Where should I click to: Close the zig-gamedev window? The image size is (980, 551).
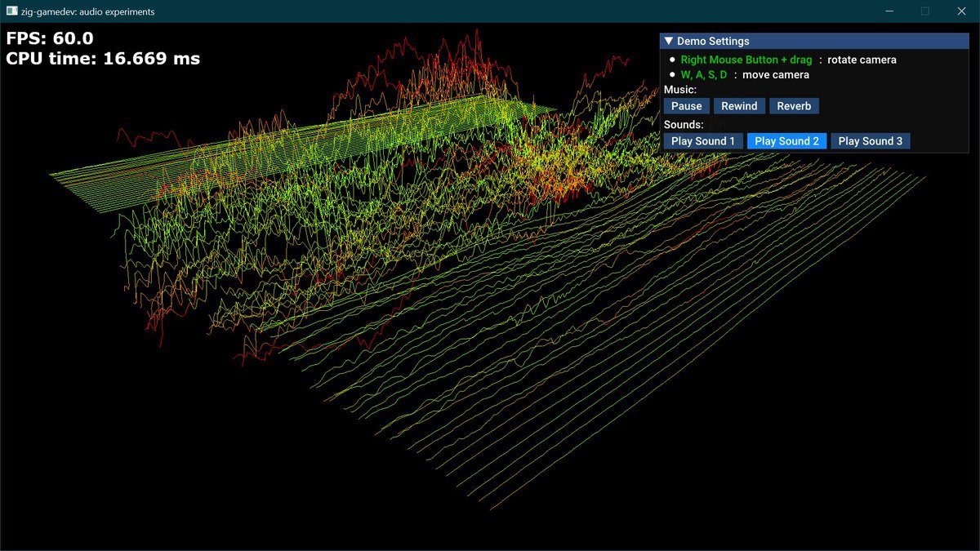961,11
